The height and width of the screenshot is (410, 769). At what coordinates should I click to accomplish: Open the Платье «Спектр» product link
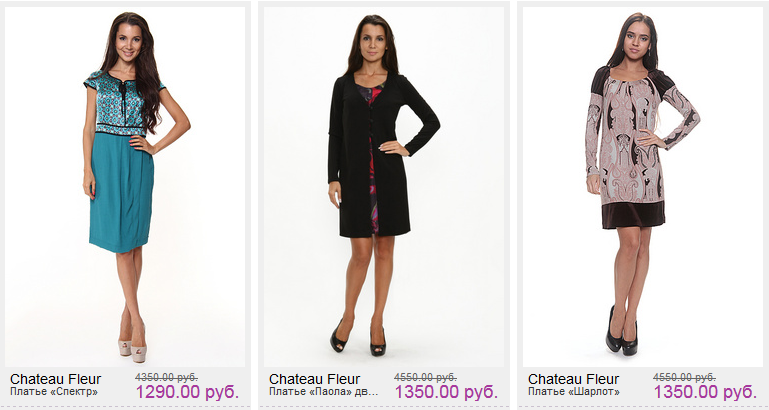click(54, 392)
